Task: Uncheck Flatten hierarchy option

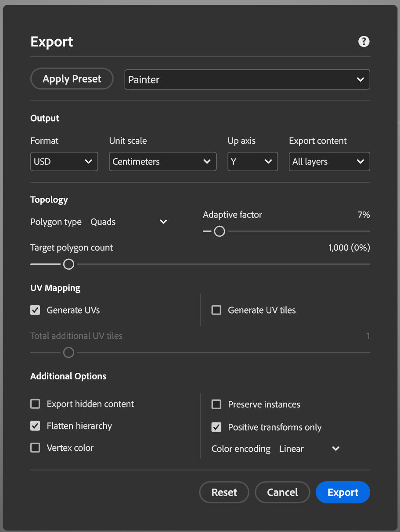Action: point(35,426)
